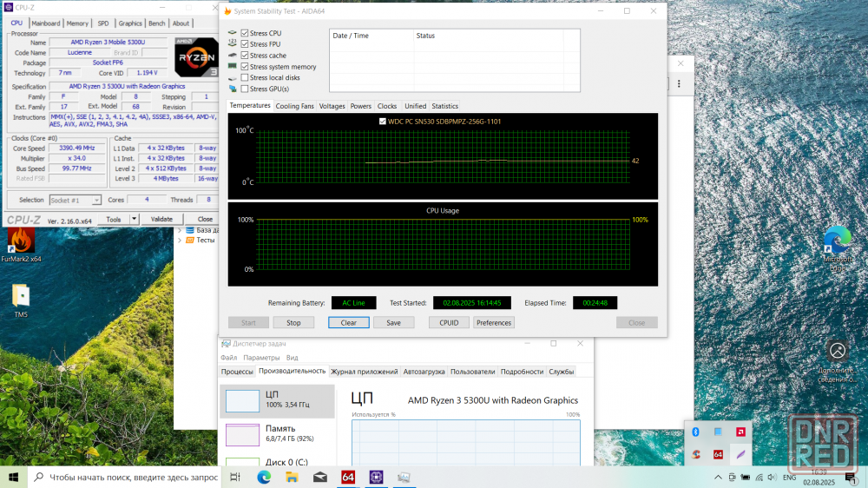
Task: Open Wi-Fi network tray icon
Action: coord(759,477)
